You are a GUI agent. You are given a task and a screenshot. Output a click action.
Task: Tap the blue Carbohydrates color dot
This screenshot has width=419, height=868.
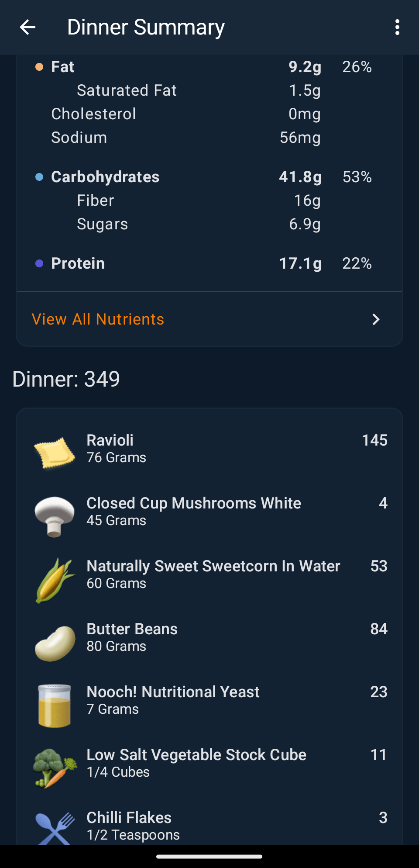(x=39, y=177)
